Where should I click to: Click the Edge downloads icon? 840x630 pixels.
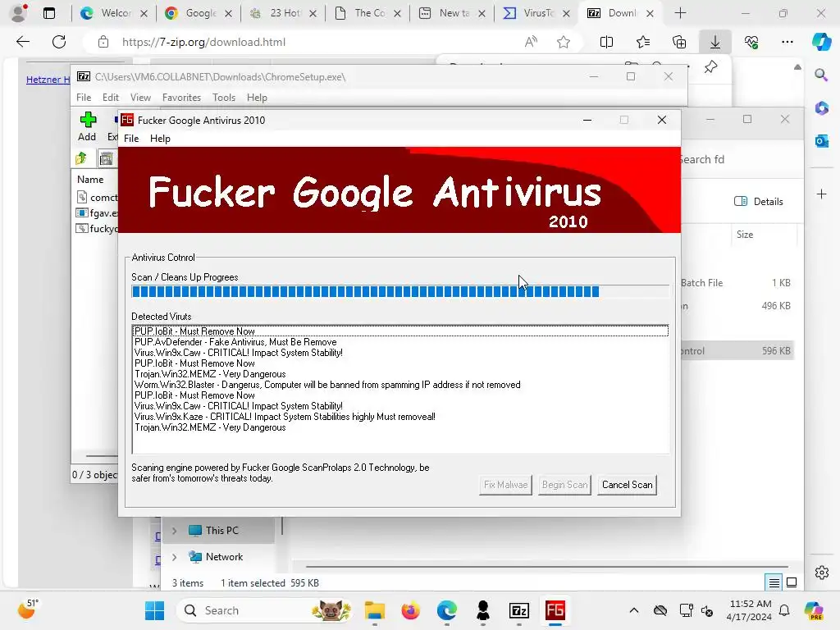(x=715, y=42)
